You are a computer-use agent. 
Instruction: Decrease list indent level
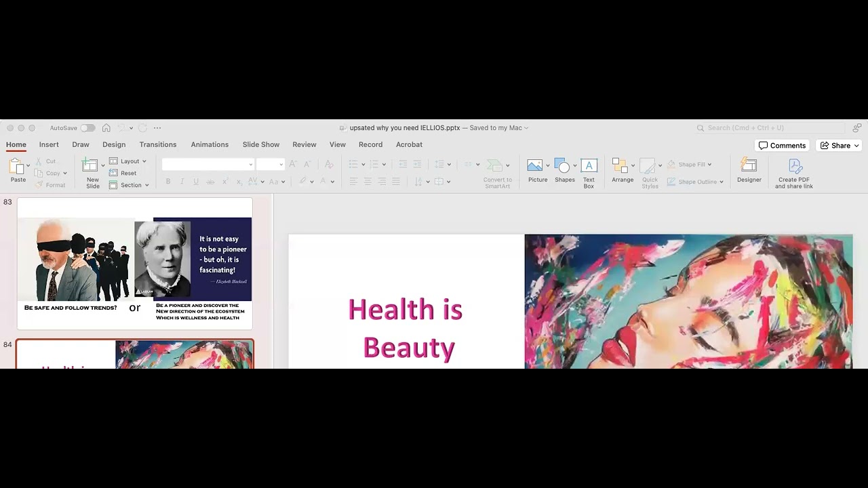tap(403, 164)
